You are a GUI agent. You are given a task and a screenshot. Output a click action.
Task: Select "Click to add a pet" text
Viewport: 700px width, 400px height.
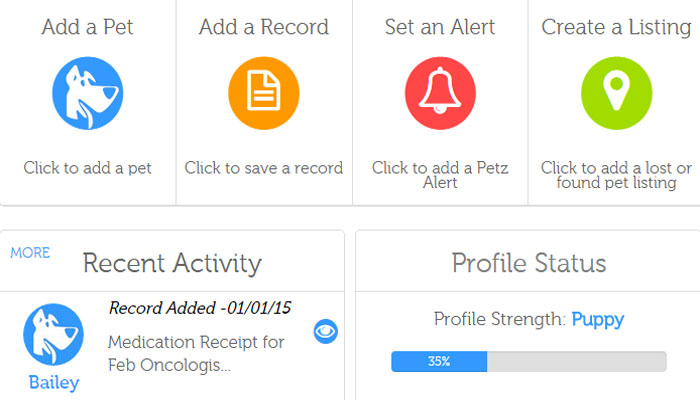point(88,168)
